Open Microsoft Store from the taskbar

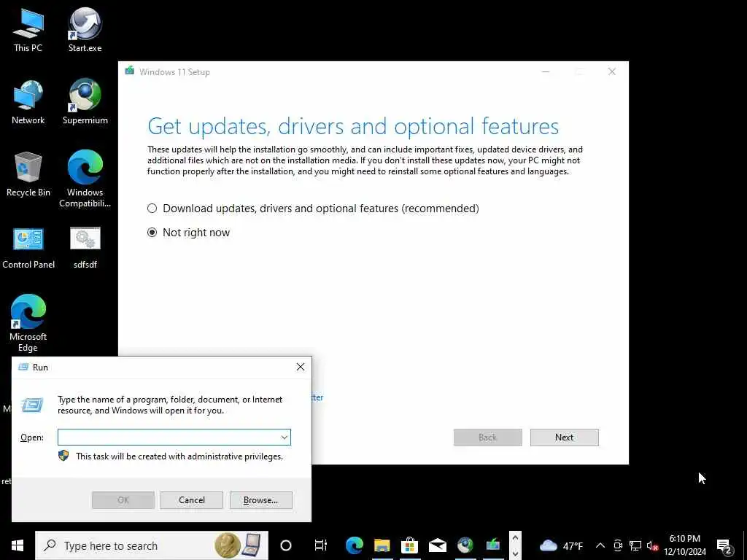point(409,545)
